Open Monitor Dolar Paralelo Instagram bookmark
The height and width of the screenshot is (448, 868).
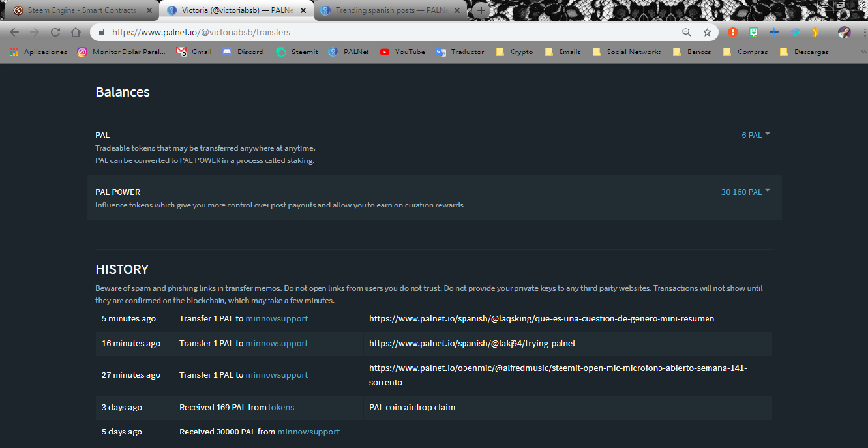(121, 52)
